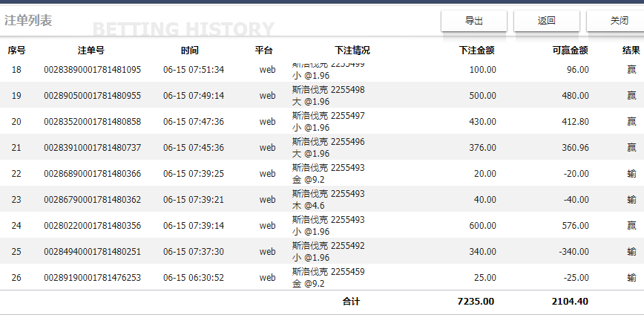Click the 关闭 close button
The width and height of the screenshot is (644, 315).
(616, 21)
